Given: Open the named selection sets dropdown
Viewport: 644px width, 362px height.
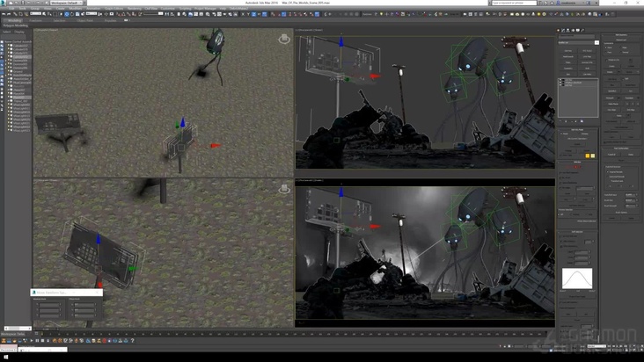Looking at the screenshot, I should pyautogui.click(x=153, y=14).
